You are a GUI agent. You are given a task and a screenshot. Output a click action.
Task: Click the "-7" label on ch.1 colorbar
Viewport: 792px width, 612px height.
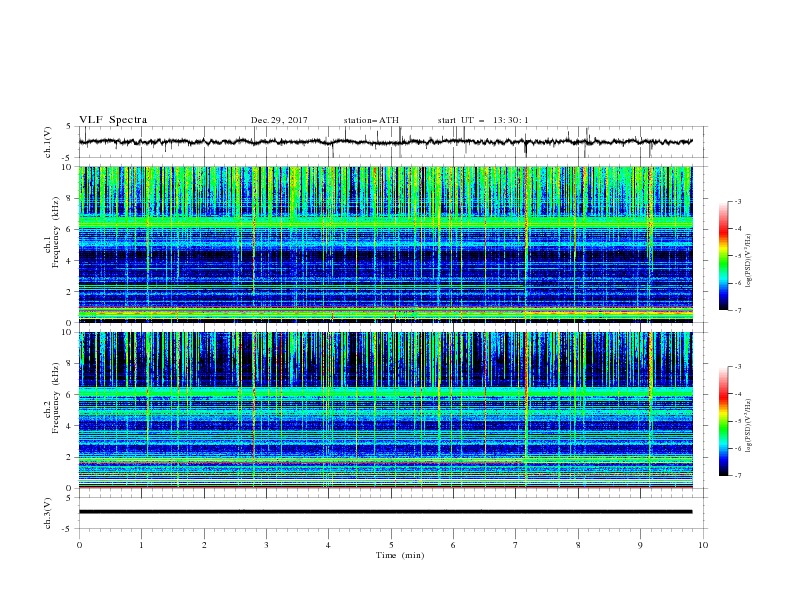pos(737,310)
